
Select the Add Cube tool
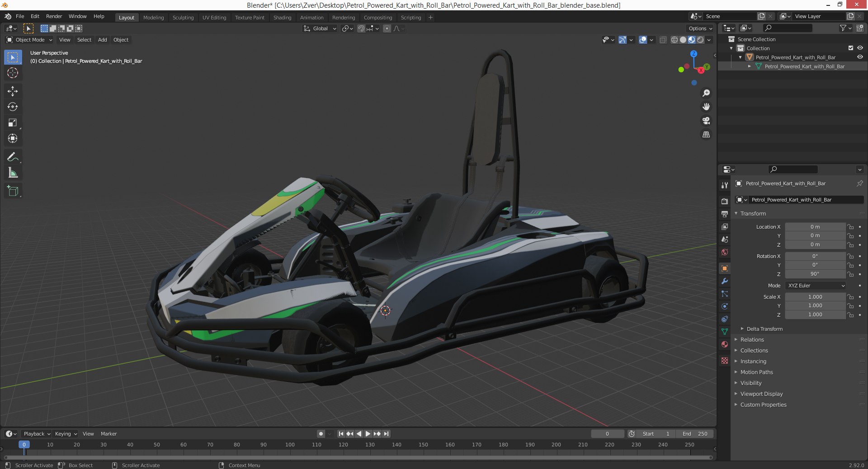pyautogui.click(x=13, y=191)
